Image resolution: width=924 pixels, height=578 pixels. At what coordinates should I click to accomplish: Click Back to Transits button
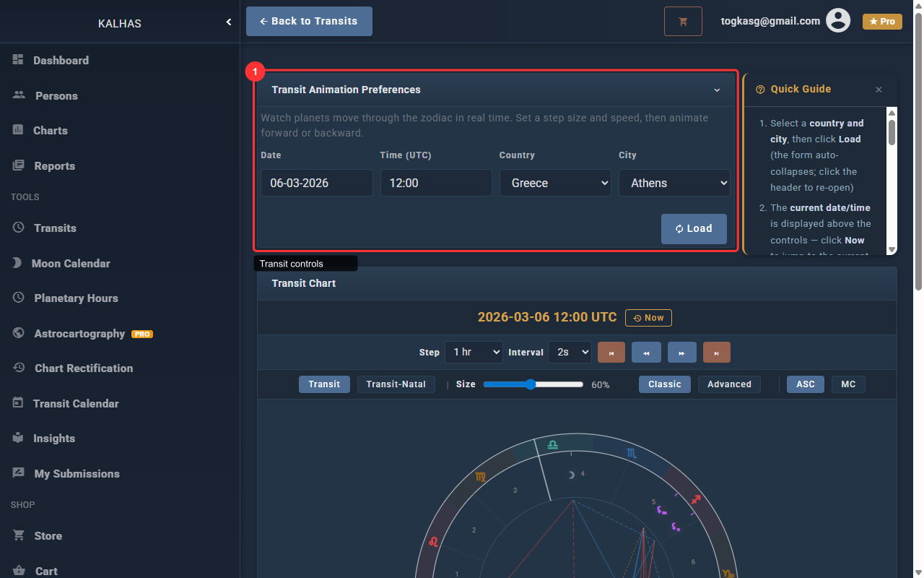coord(309,22)
